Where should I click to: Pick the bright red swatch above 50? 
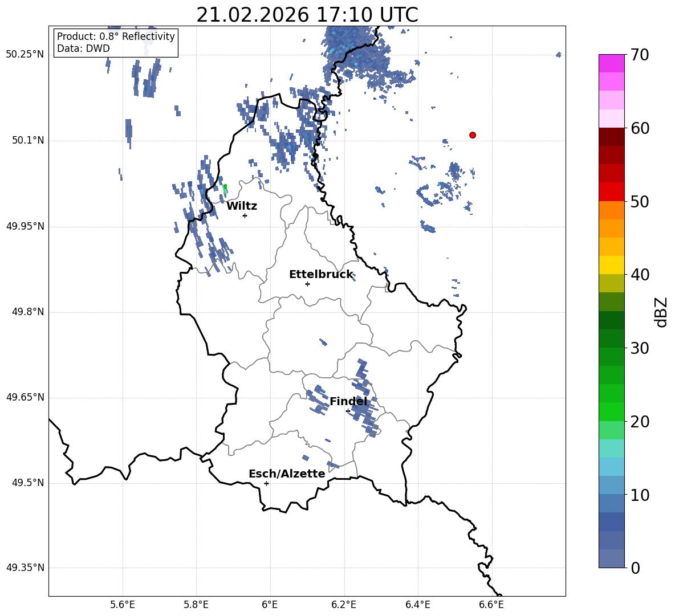coord(611,192)
